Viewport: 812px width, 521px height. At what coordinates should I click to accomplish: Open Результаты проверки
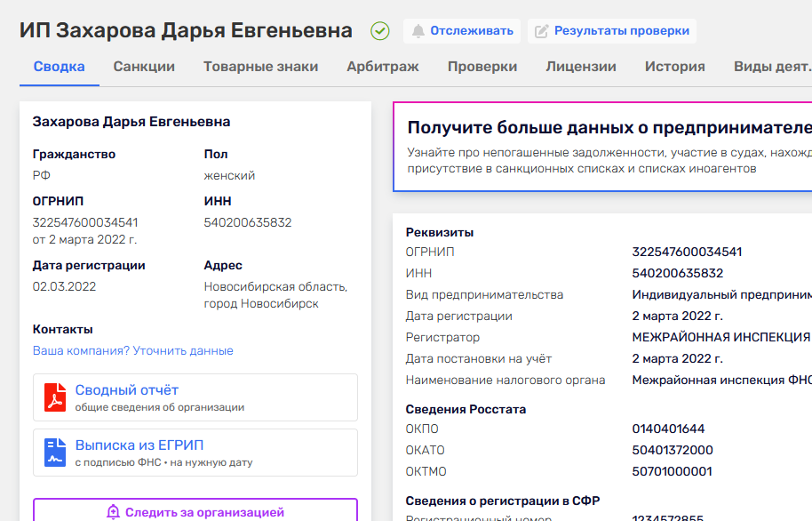[x=612, y=31]
